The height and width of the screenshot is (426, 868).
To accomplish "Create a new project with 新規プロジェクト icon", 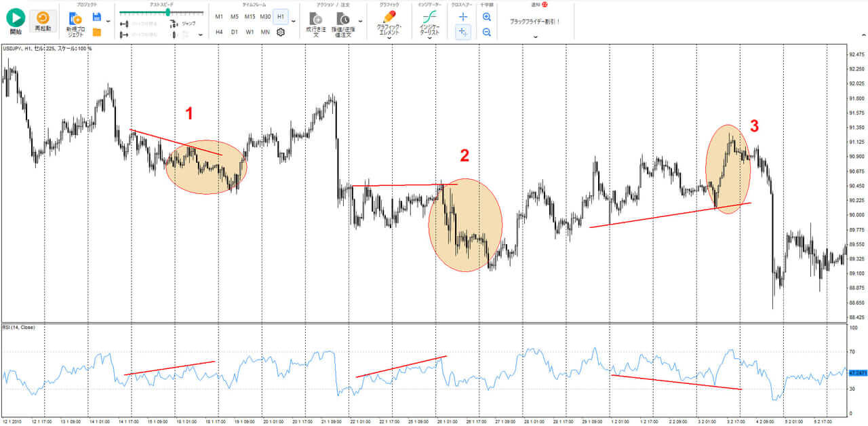I will (75, 24).
